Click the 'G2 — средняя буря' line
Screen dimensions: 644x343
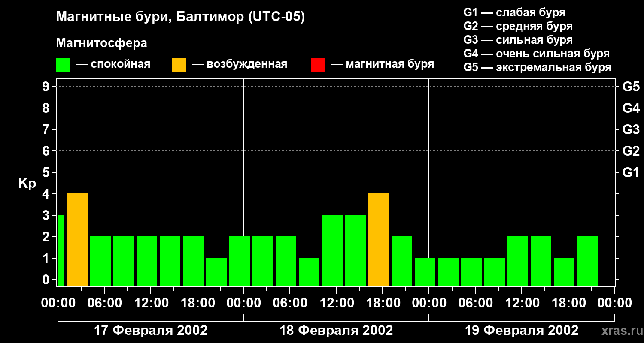(518, 26)
